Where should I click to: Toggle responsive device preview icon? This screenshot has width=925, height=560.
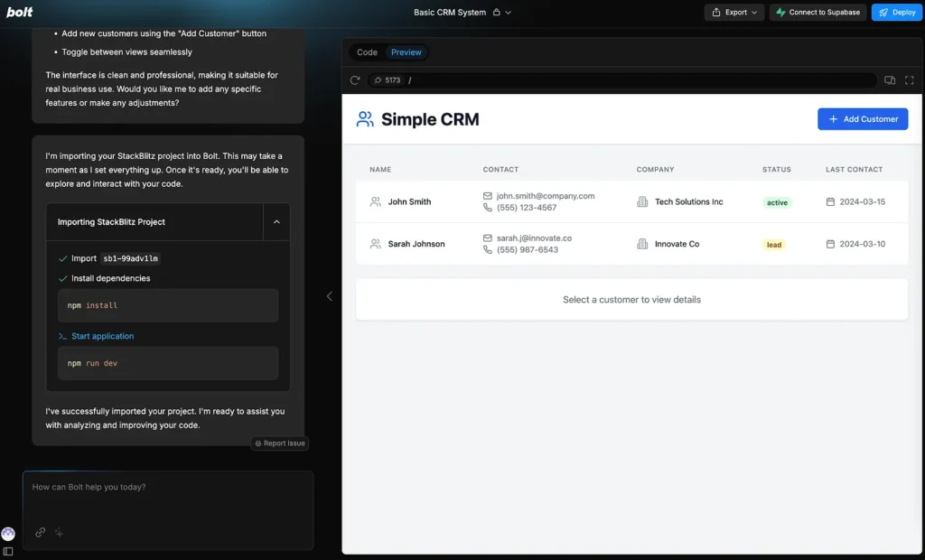point(890,80)
